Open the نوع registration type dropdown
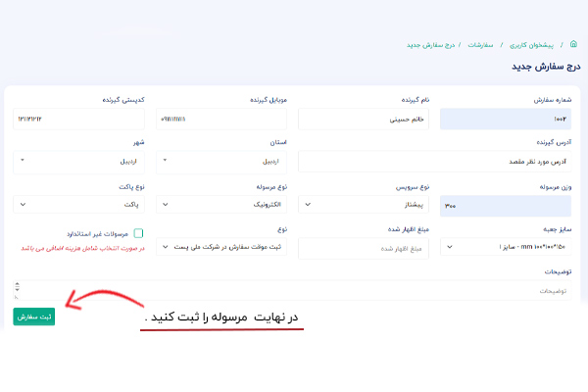Screen dimensions: 588x392 (221, 247)
